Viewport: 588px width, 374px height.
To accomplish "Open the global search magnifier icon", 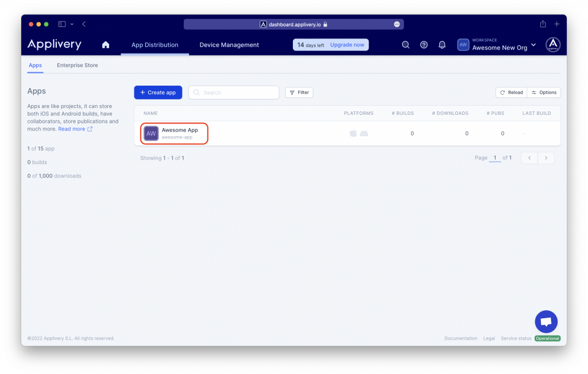I will pos(405,45).
